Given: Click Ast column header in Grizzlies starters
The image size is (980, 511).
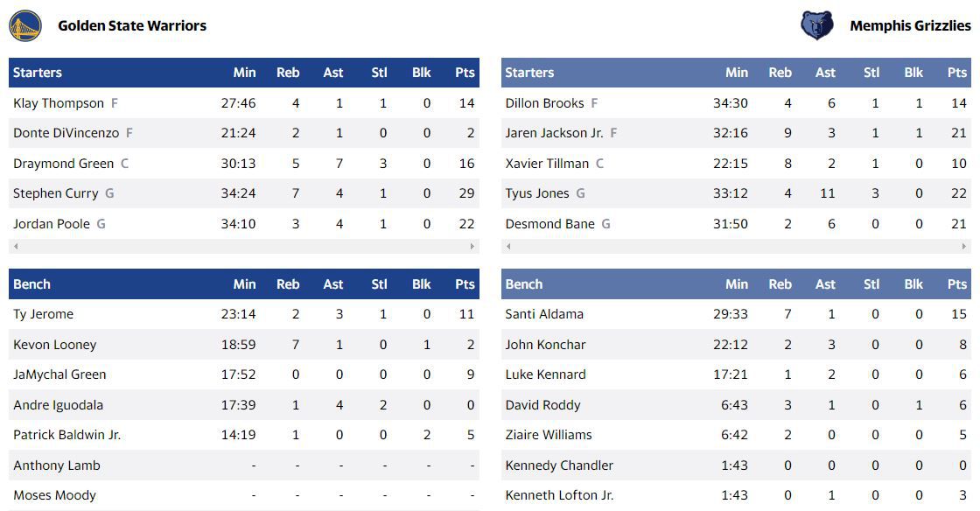Looking at the screenshot, I should pos(825,73).
